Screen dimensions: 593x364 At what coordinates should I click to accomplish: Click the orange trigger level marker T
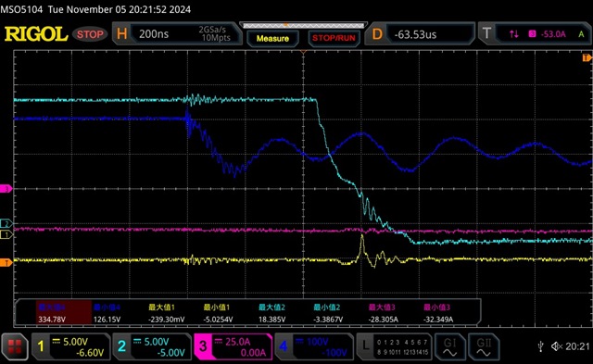pos(6,263)
